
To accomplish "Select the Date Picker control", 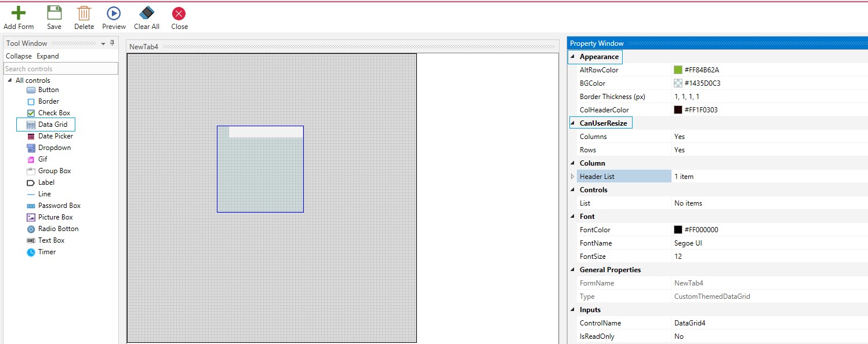I will [x=55, y=136].
